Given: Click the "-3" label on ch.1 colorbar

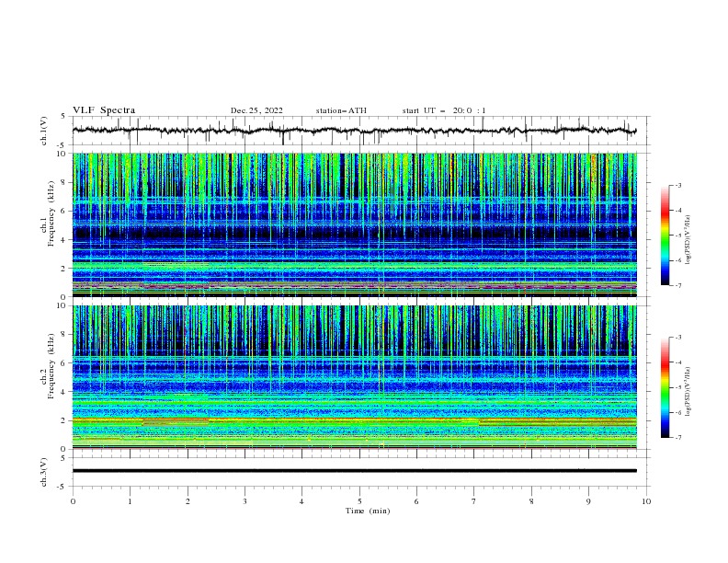Looking at the screenshot, I should coord(677,185).
